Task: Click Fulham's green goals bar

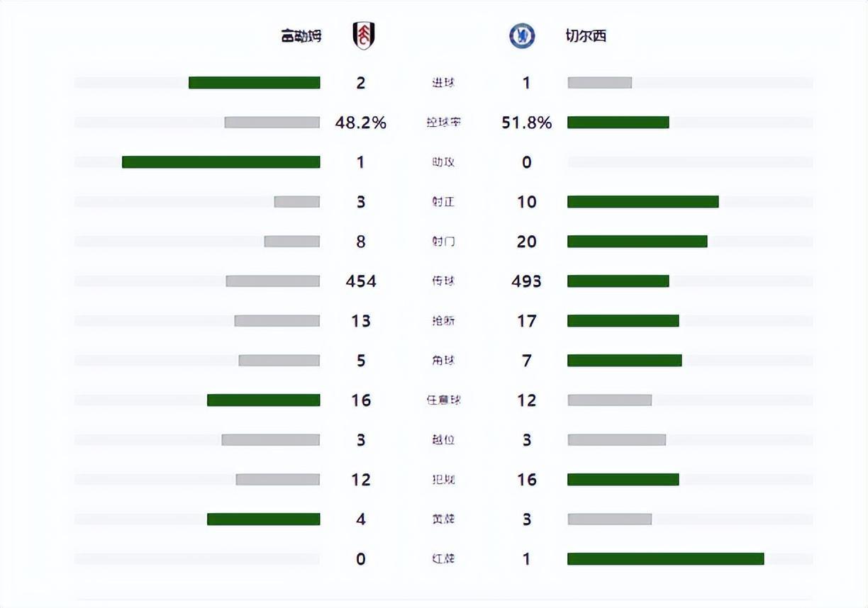Action: (x=254, y=83)
